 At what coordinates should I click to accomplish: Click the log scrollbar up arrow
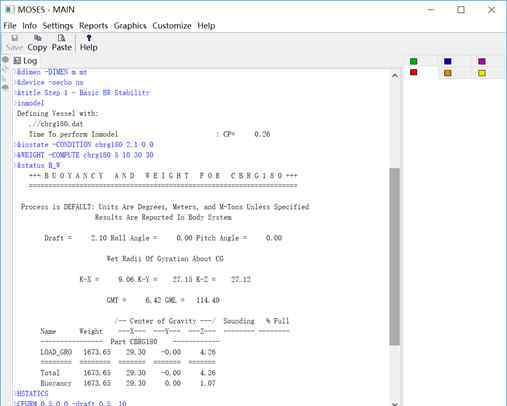pos(395,76)
